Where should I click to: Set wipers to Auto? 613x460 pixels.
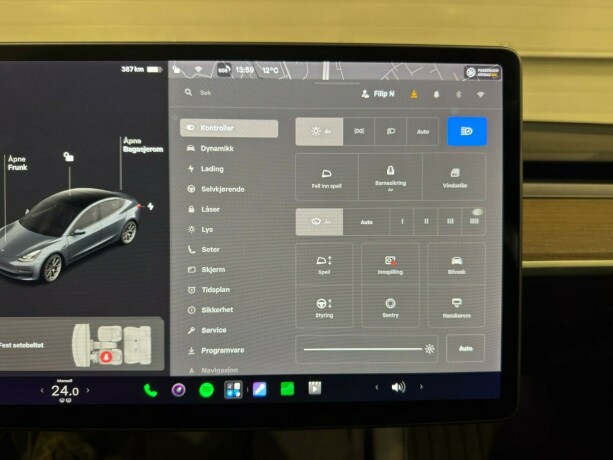coord(366,222)
